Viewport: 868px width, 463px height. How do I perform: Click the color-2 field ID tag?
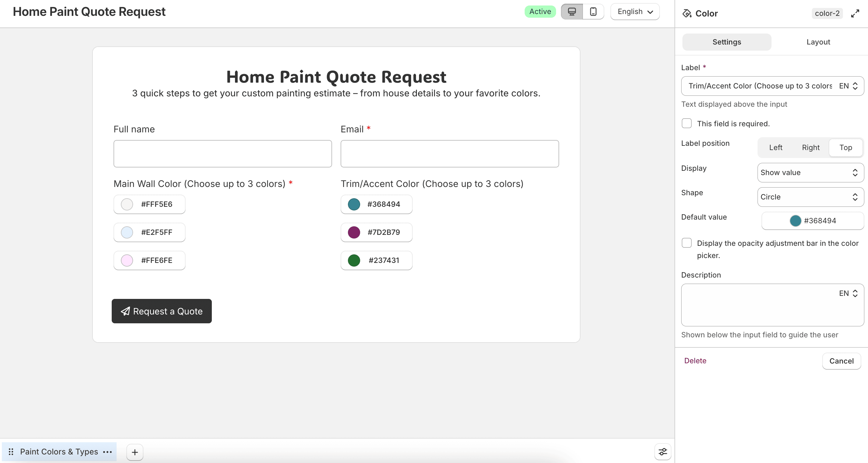tap(827, 13)
